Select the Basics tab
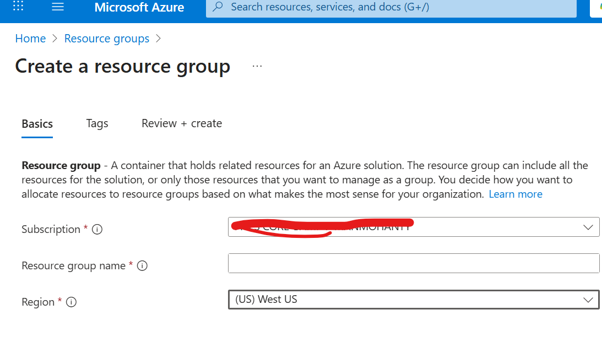Screen dimensions: 602x364 pos(37,124)
